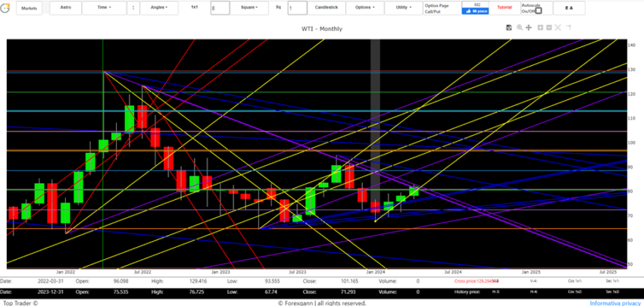This screenshot has height=306, width=644.
Task: Select the magnifier Zoom tool
Action: tap(520, 27)
